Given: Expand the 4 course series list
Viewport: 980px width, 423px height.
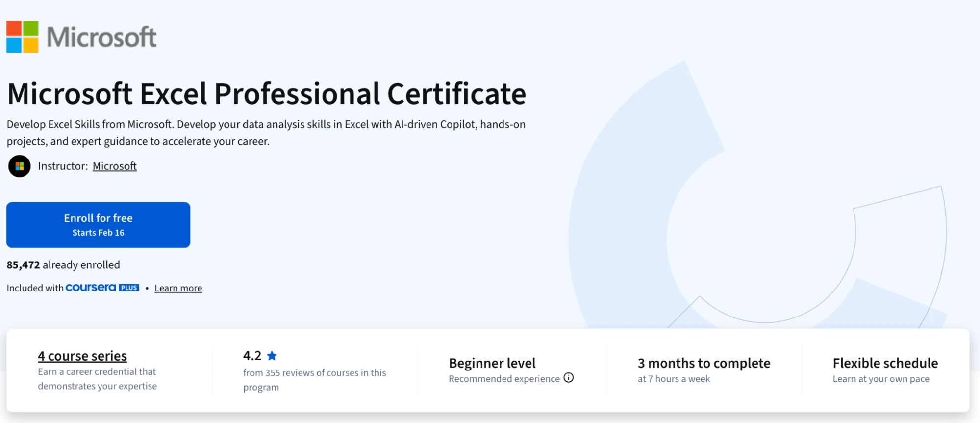Looking at the screenshot, I should click(82, 356).
